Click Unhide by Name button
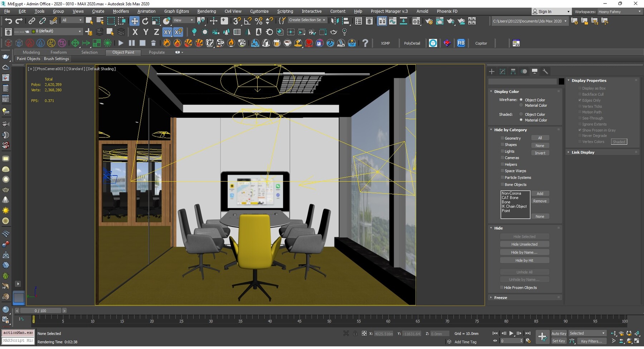 click(x=525, y=280)
